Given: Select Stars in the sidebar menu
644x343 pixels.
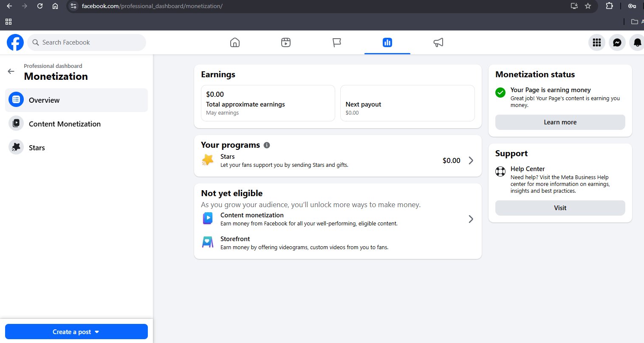Looking at the screenshot, I should tap(76, 148).
